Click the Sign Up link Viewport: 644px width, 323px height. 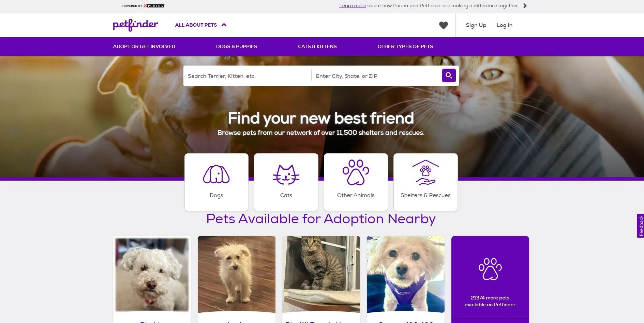click(x=476, y=25)
